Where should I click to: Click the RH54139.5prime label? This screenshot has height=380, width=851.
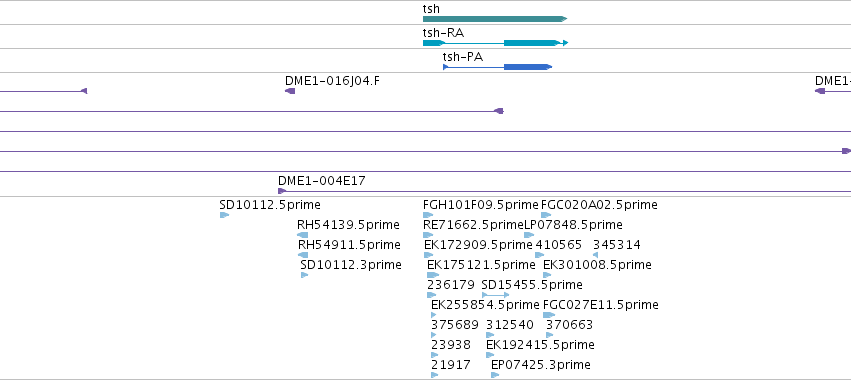[x=348, y=225]
